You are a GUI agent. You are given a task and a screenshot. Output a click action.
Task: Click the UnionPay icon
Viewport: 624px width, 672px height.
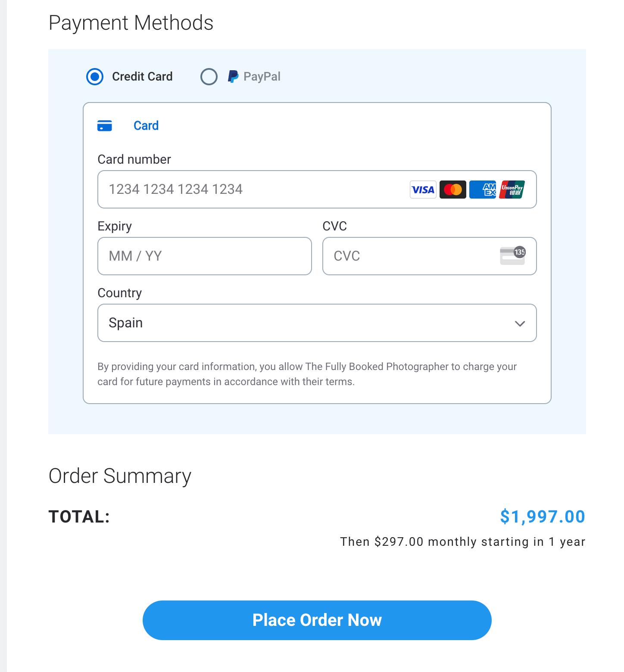coord(512,190)
